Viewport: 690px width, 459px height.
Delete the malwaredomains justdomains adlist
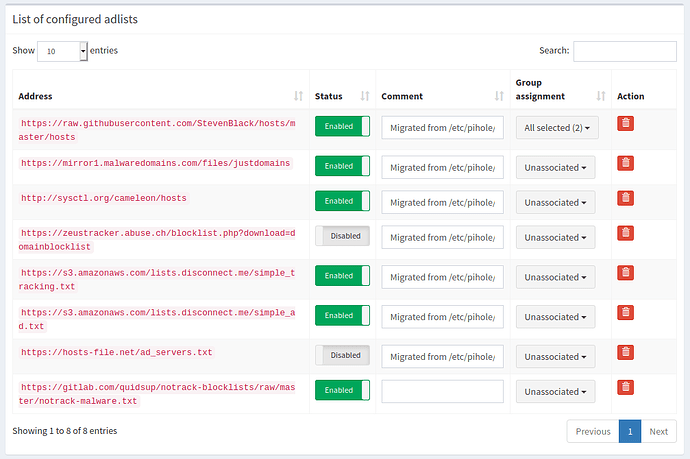point(625,163)
